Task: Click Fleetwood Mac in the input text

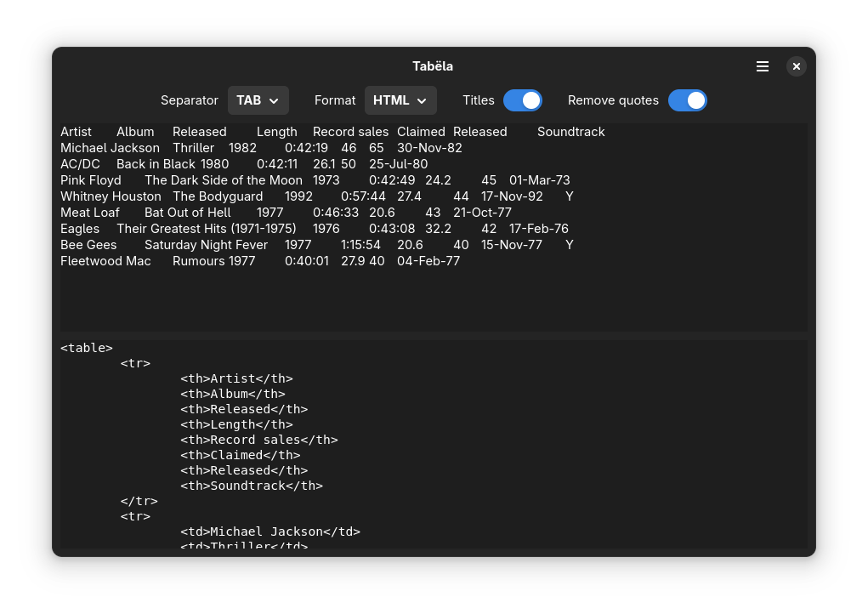Action: (x=105, y=261)
